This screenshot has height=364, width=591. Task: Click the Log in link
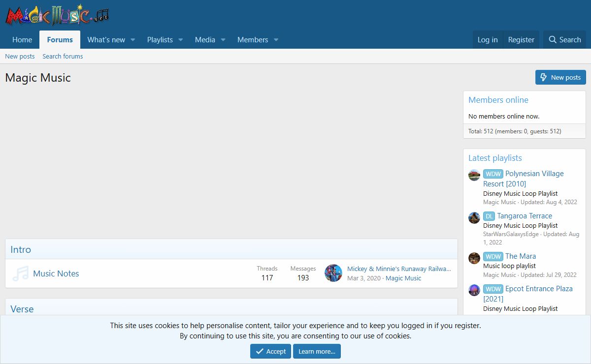point(488,40)
